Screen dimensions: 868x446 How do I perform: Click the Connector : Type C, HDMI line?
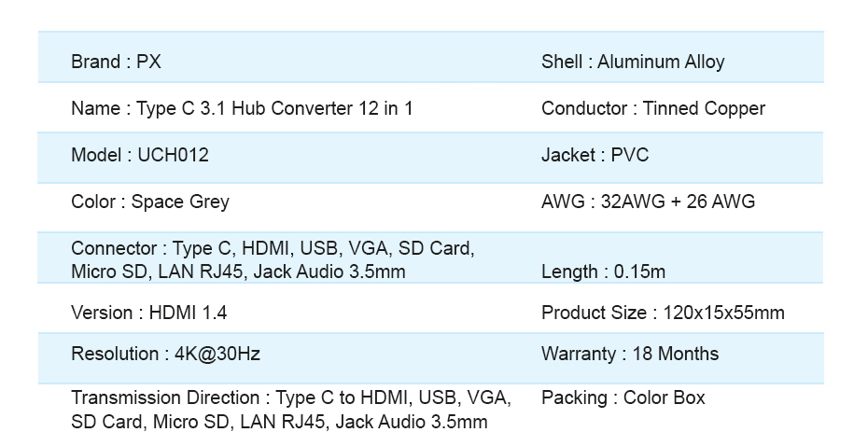(273, 248)
